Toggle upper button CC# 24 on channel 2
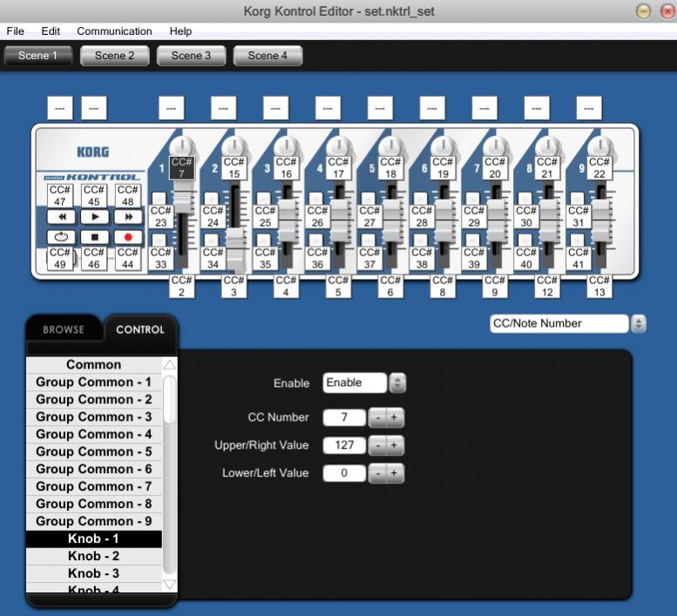 213,217
